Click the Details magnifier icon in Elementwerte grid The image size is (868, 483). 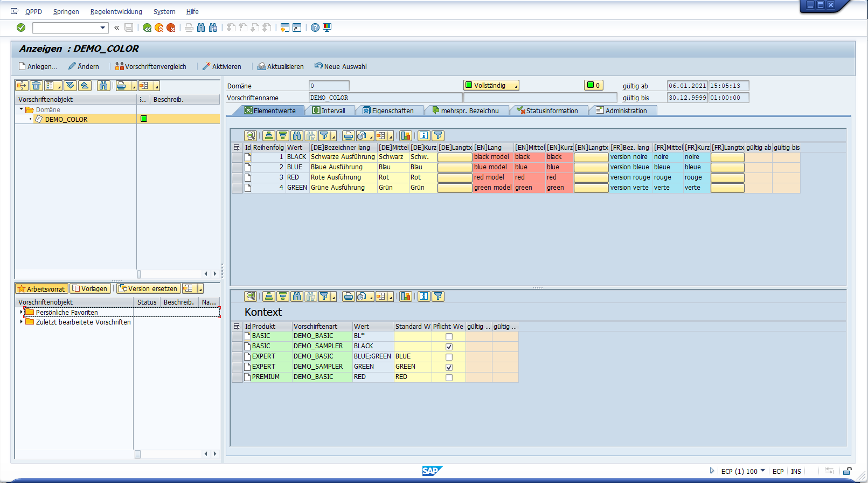click(250, 136)
